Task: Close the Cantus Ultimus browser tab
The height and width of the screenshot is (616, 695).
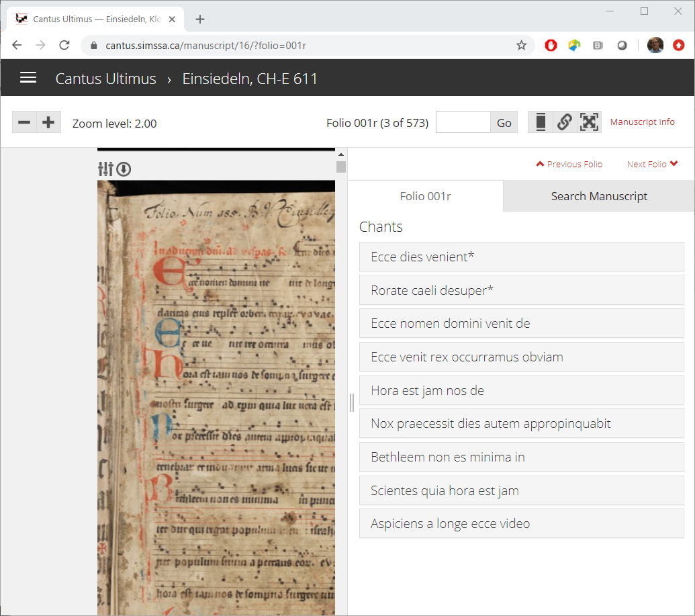Action: [x=173, y=19]
